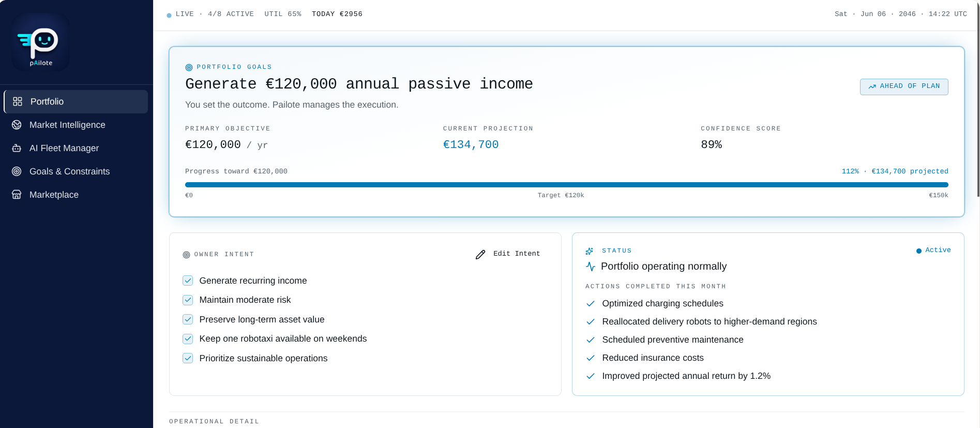Click the LIVE status dot indicator

(x=169, y=16)
